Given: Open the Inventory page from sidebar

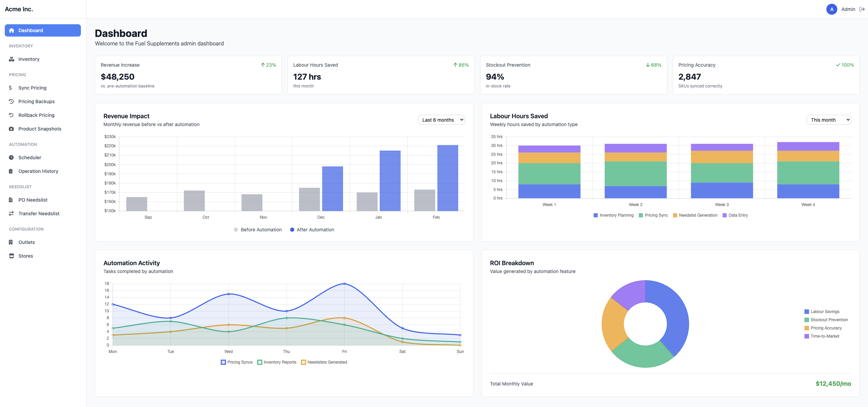Looking at the screenshot, I should click(x=29, y=59).
